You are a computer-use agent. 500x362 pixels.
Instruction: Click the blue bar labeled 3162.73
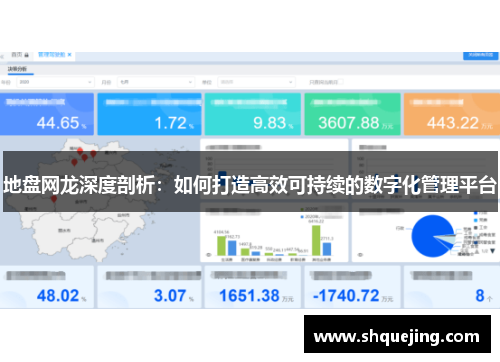click(232, 248)
